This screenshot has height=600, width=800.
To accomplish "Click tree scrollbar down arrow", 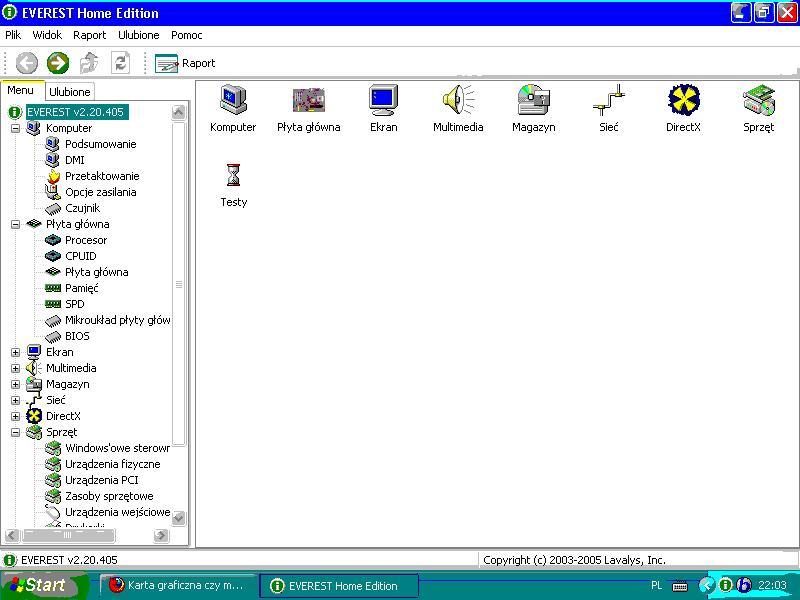I will tap(179, 518).
